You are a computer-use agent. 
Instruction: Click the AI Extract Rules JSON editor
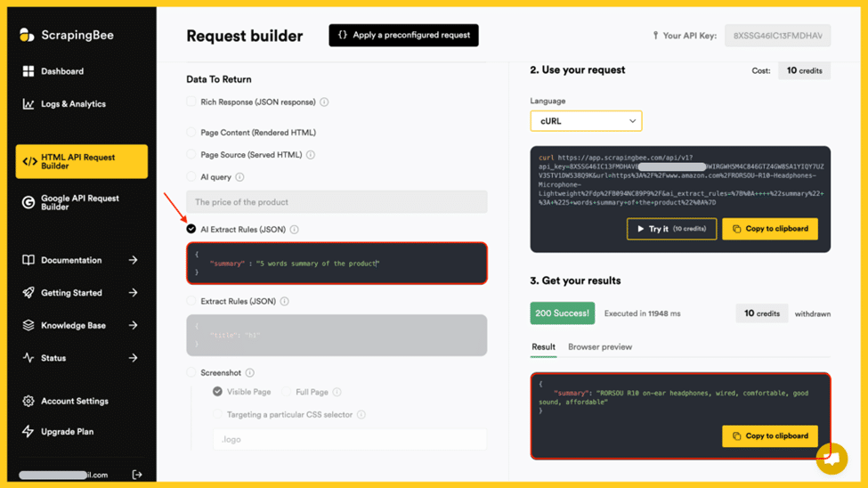point(337,263)
